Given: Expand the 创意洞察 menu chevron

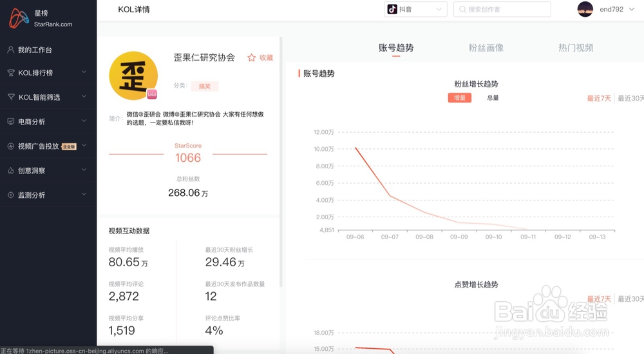Looking at the screenshot, I should click(84, 170).
